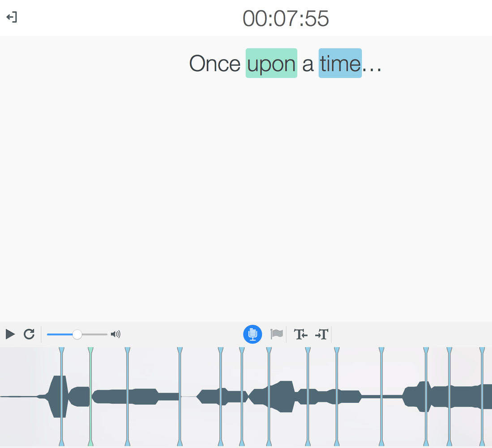Image resolution: width=492 pixels, height=448 pixels.
Task: Select the green waveform marker
Action: 91,396
